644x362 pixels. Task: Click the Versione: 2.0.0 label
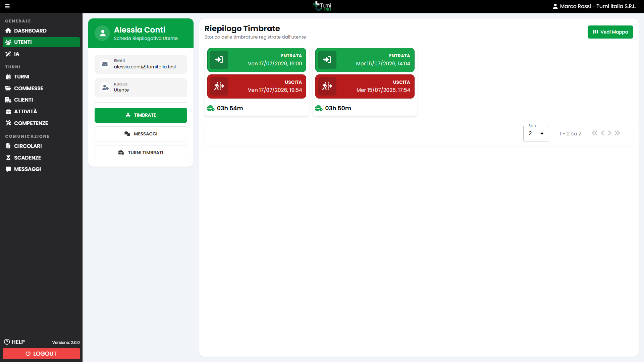pyautogui.click(x=66, y=343)
